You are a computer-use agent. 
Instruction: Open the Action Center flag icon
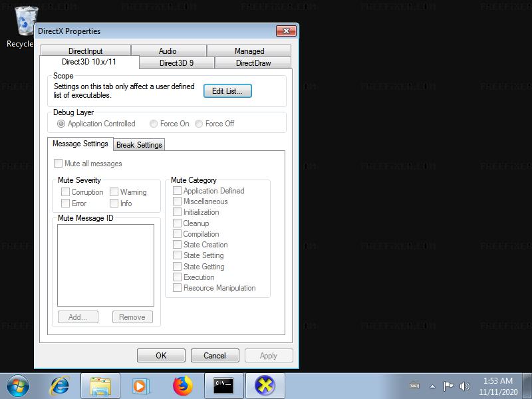(x=448, y=386)
